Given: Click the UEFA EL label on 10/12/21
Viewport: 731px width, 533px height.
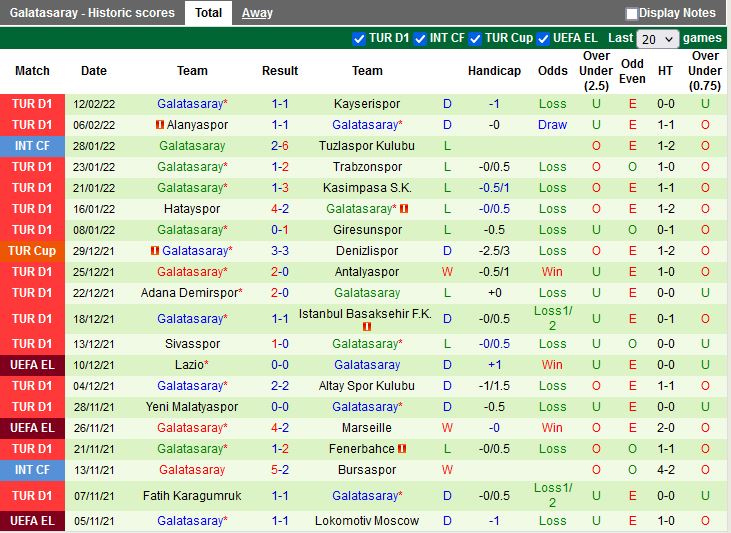Looking at the screenshot, I should point(32,365).
